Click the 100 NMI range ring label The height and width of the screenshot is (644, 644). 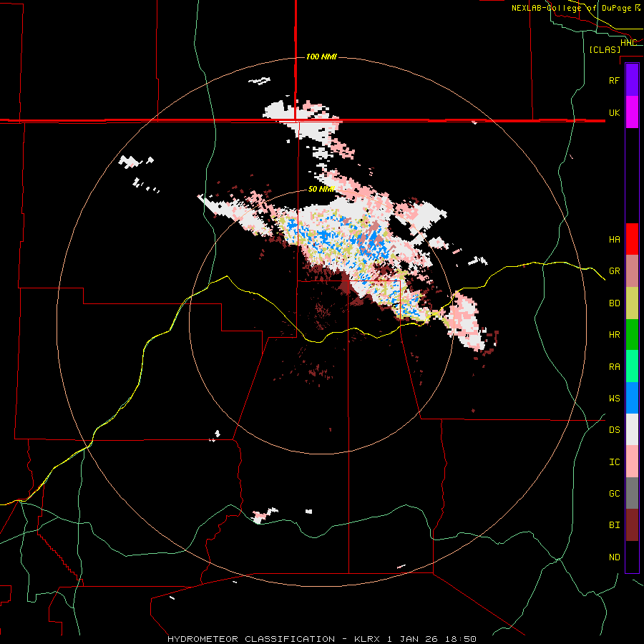pos(321,57)
